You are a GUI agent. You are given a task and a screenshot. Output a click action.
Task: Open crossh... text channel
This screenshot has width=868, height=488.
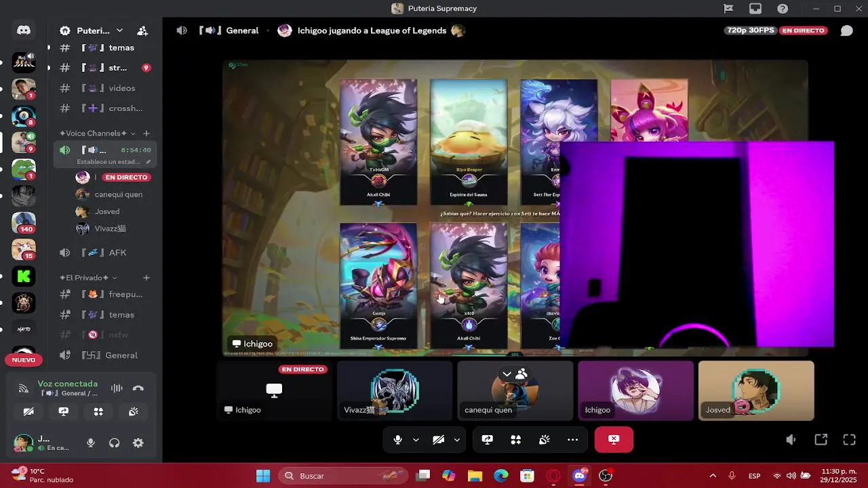[105, 108]
